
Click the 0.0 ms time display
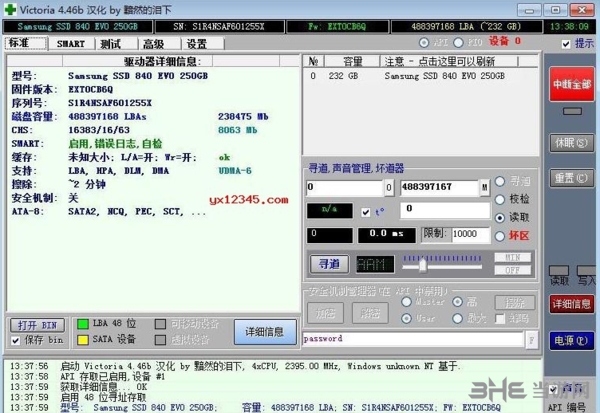click(x=386, y=235)
